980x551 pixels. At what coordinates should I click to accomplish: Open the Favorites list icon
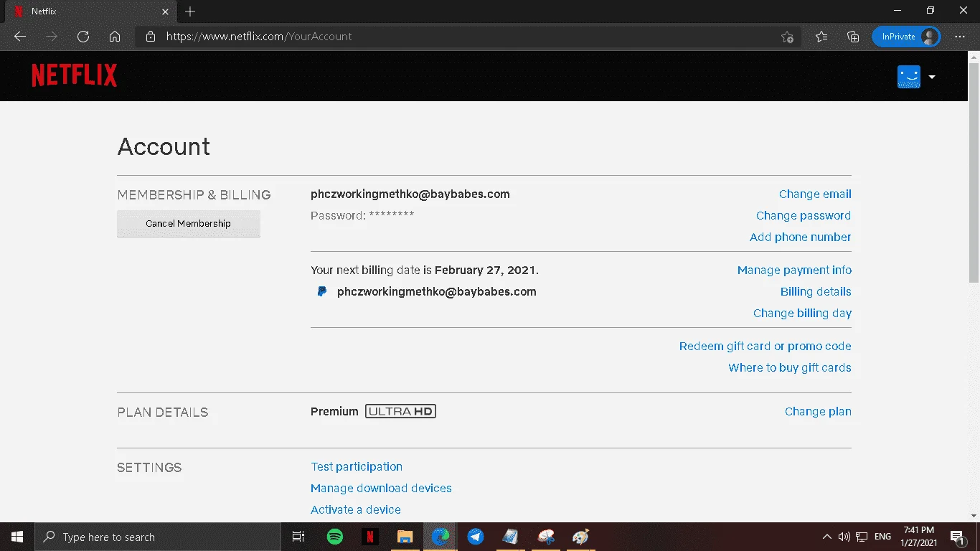click(x=821, y=37)
